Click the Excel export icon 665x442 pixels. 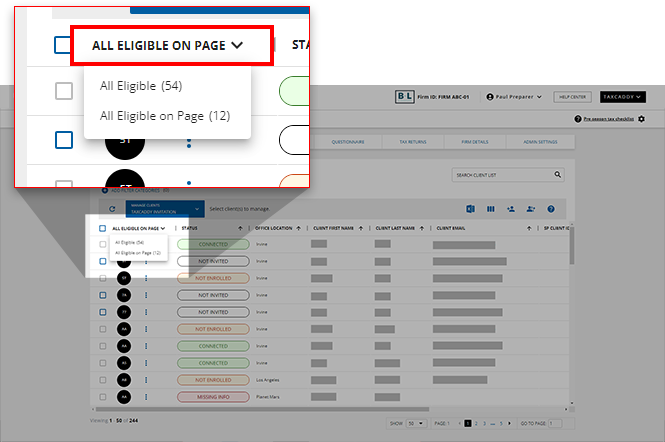point(469,209)
